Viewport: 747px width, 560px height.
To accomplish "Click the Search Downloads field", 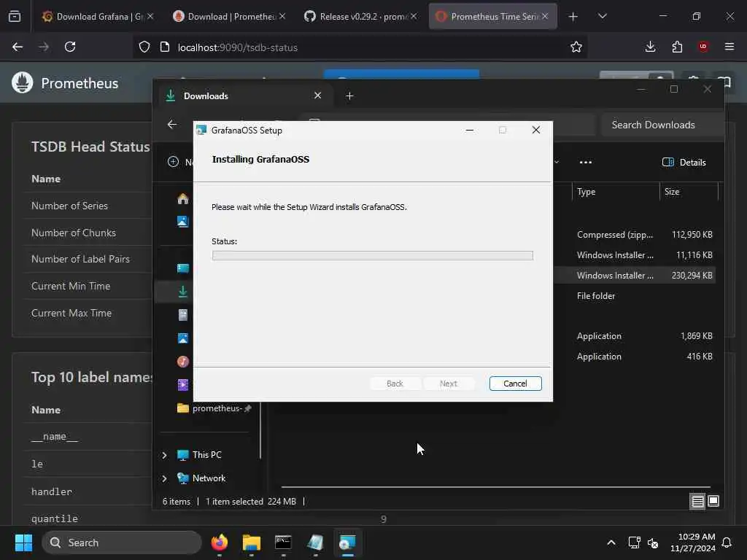I will click(x=661, y=125).
